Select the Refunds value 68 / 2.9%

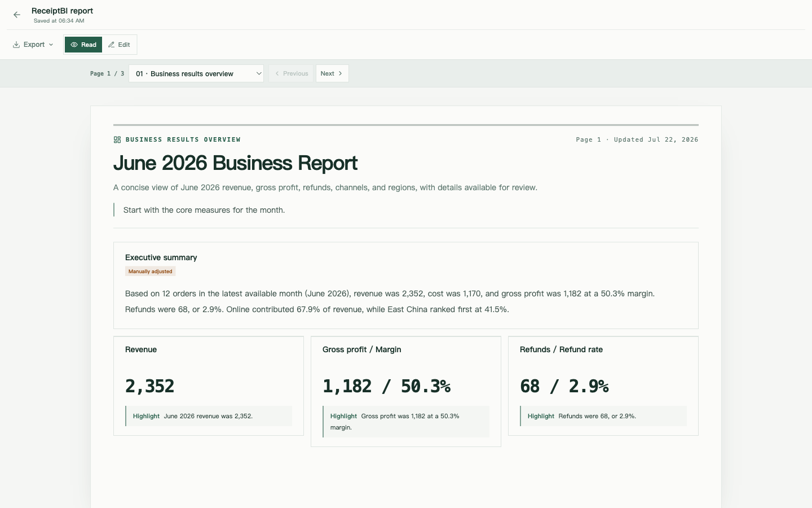point(564,386)
